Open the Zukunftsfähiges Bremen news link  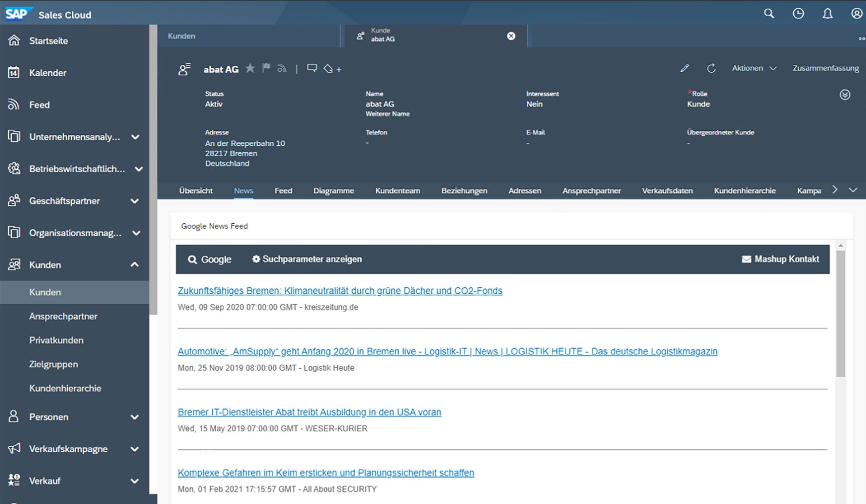(x=340, y=291)
